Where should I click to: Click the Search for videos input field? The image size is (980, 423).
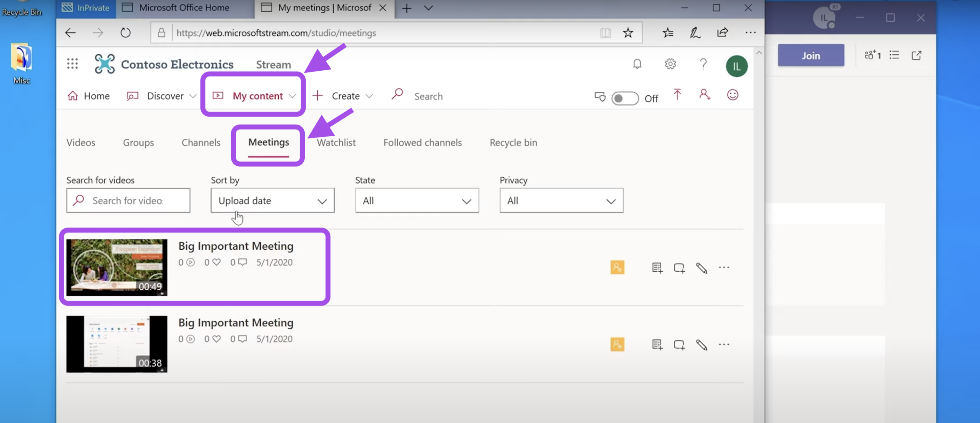[133, 201]
